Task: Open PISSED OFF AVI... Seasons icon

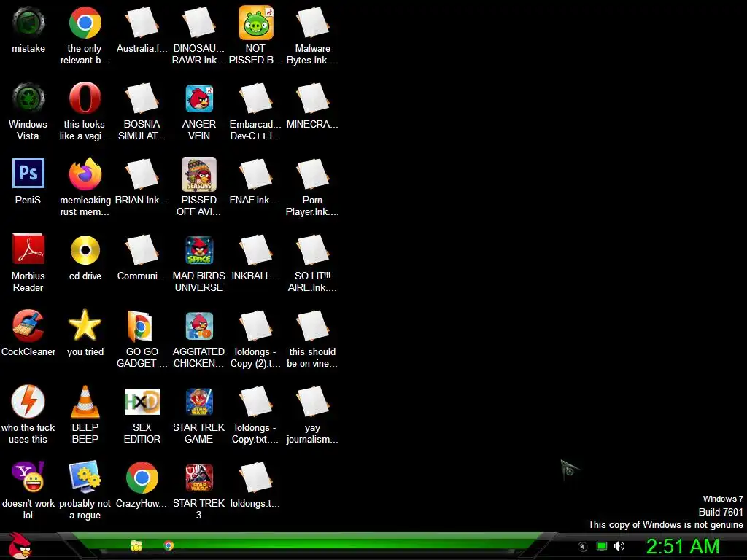Action: tap(198, 174)
